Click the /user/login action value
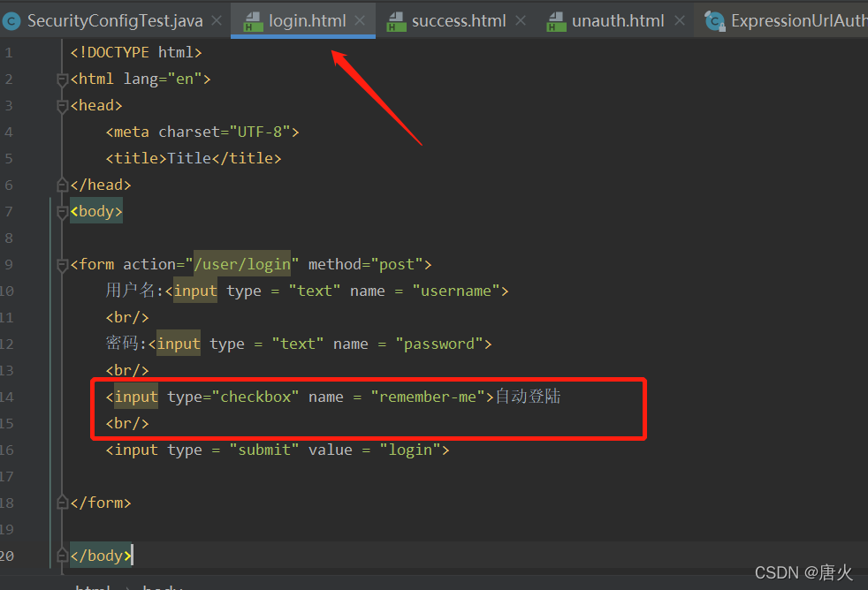868x590 pixels. (242, 264)
